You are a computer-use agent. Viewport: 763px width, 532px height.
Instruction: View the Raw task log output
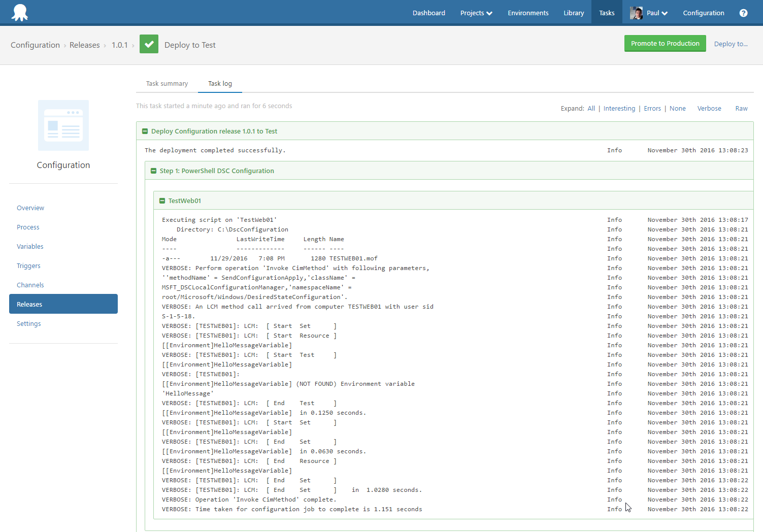pos(741,108)
